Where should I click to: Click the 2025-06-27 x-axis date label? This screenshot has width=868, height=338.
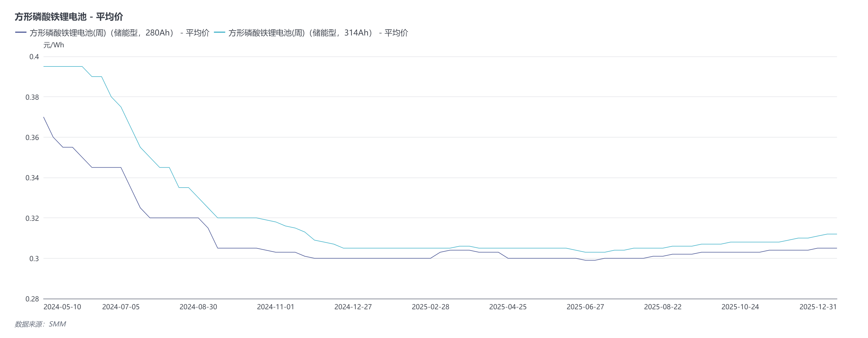coord(585,307)
